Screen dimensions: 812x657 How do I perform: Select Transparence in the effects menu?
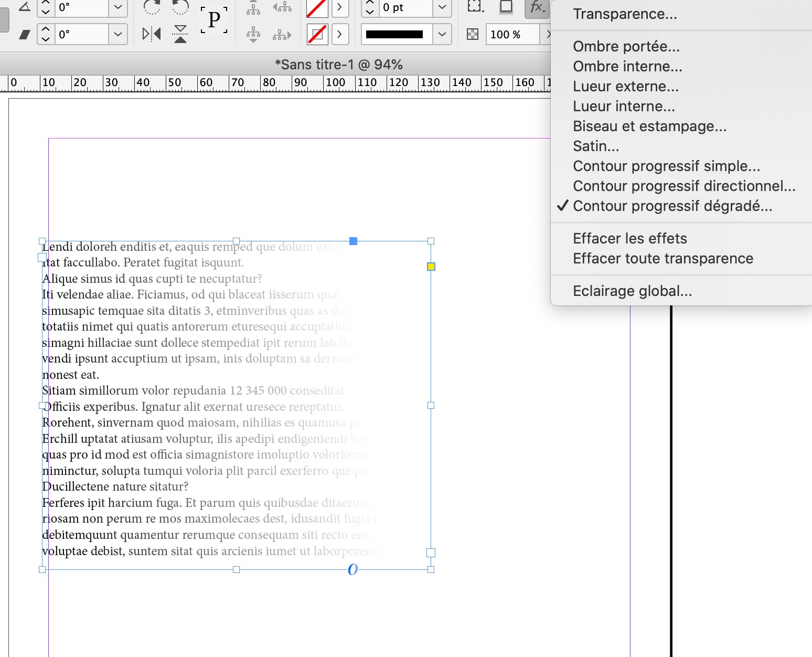(x=624, y=14)
